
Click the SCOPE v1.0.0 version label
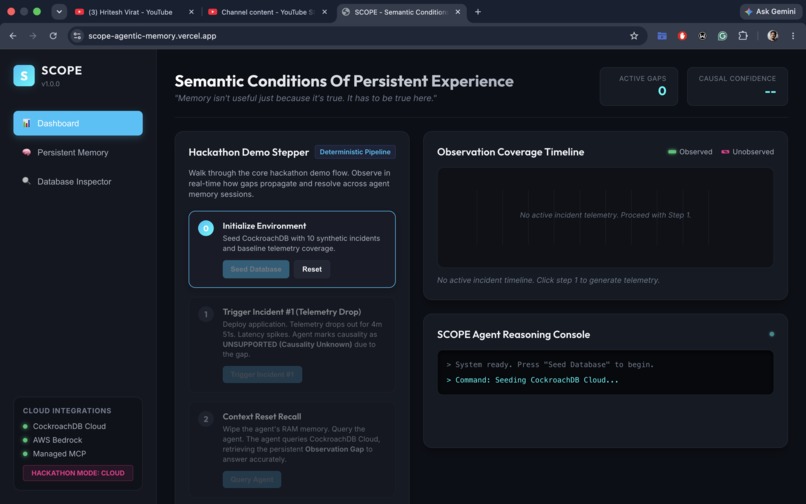coord(50,84)
